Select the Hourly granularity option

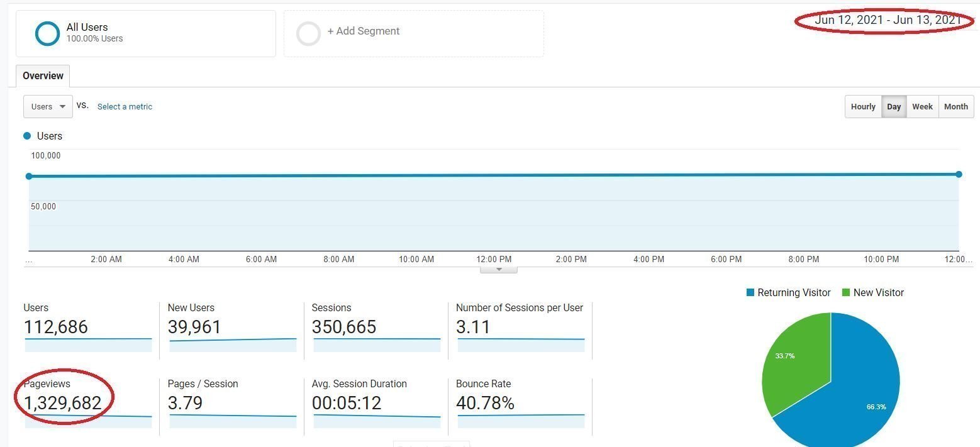tap(863, 106)
